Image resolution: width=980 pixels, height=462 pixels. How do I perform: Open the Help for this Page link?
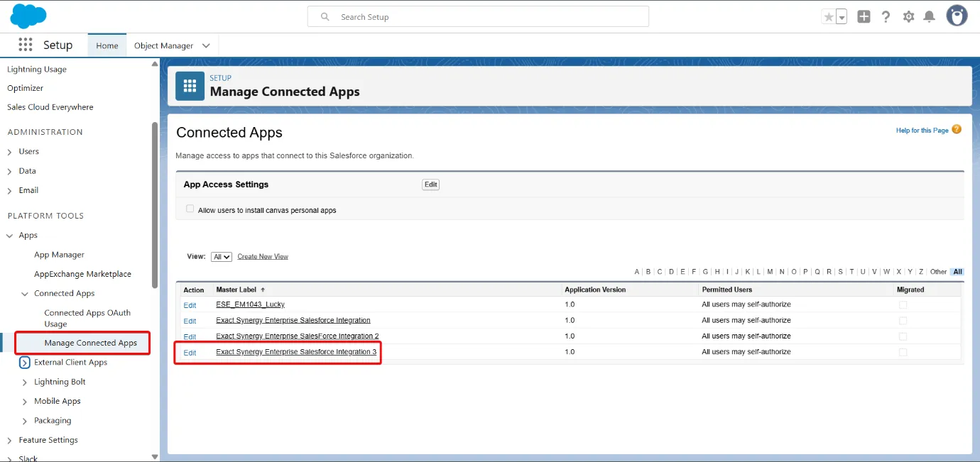pyautogui.click(x=922, y=131)
